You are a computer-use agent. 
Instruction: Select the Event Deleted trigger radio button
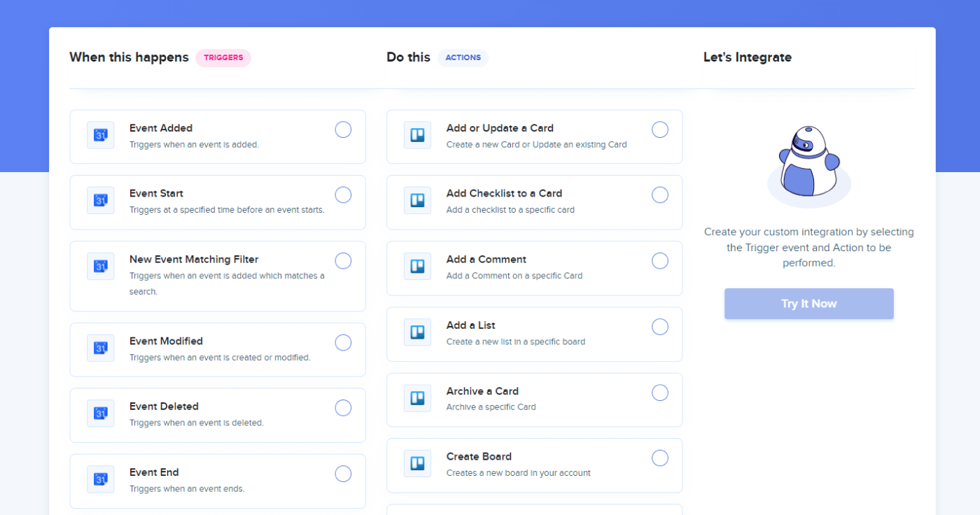tap(343, 407)
